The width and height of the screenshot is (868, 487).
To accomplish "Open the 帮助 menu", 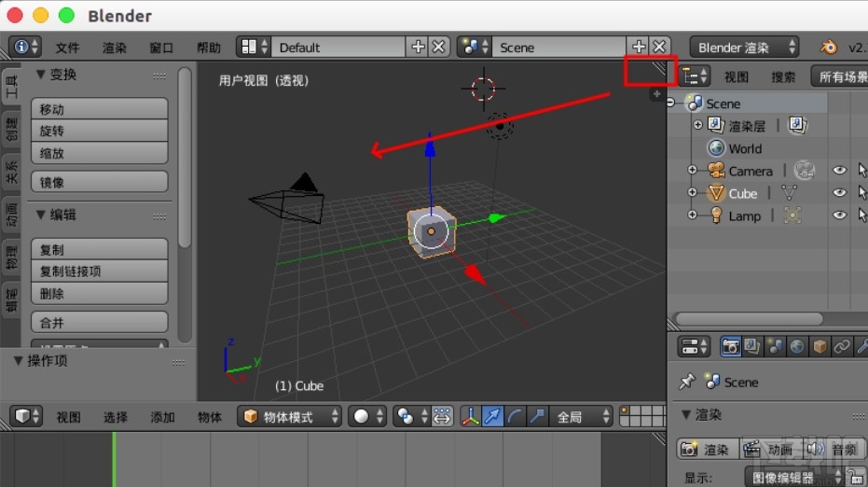I will (x=209, y=48).
